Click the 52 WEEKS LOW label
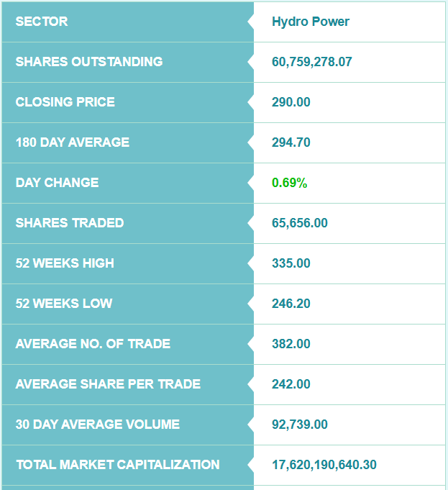This screenshot has width=448, height=490. pyautogui.click(x=64, y=304)
